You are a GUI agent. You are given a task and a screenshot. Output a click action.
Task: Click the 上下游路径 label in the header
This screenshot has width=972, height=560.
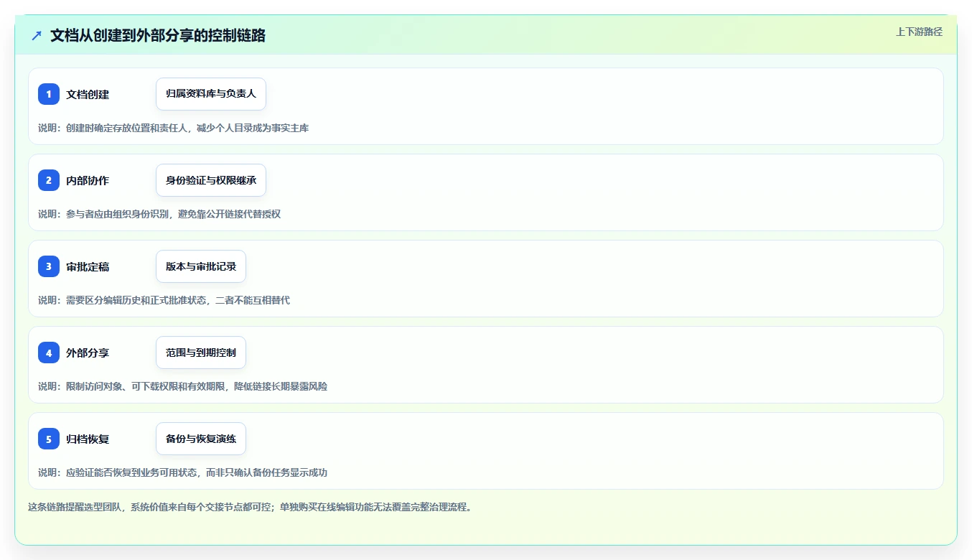coord(919,32)
